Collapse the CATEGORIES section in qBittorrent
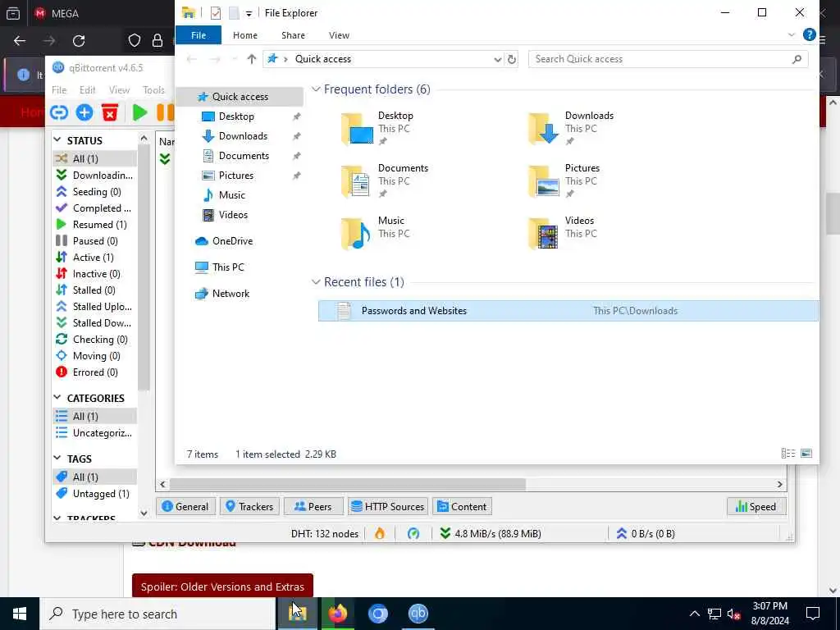The width and height of the screenshot is (840, 630). [57, 398]
